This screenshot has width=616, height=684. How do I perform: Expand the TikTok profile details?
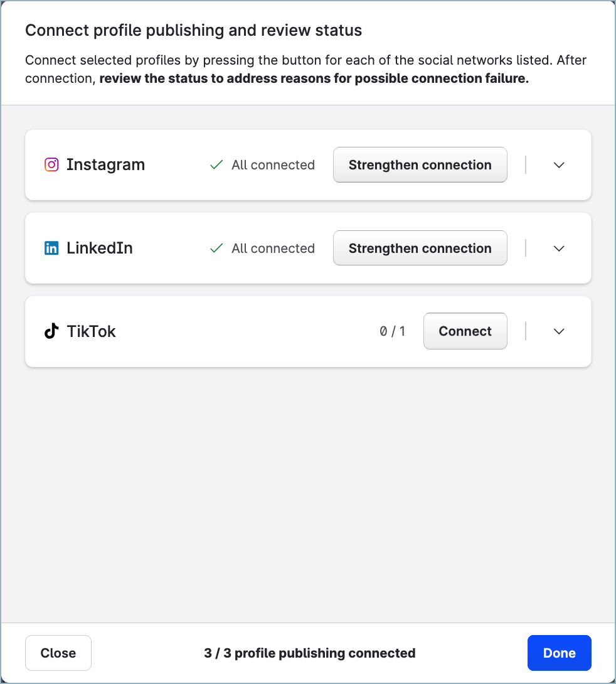pos(558,331)
